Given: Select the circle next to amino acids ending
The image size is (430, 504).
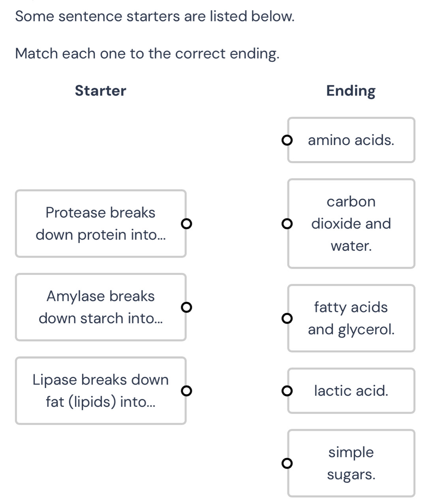Looking at the screenshot, I should click(287, 140).
